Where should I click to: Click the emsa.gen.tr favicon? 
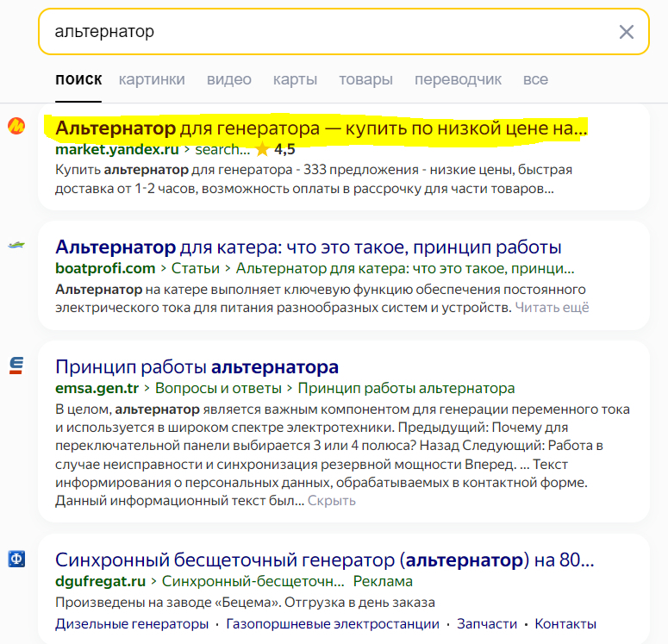[16, 366]
